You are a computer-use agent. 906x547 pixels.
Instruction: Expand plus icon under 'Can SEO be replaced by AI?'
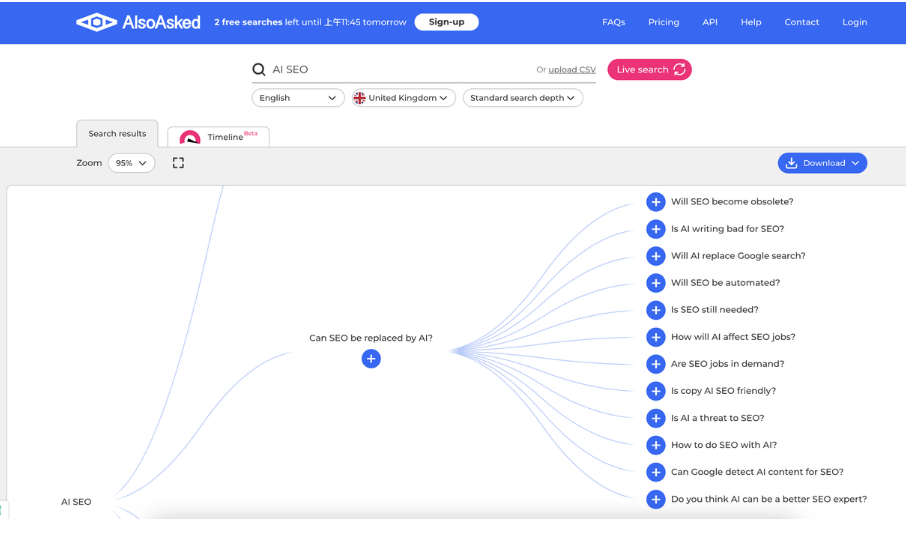371,359
